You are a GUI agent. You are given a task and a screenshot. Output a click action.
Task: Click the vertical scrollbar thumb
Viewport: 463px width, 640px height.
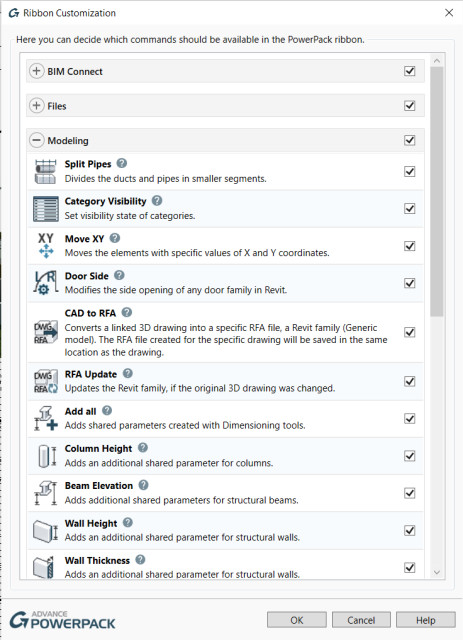click(x=436, y=192)
